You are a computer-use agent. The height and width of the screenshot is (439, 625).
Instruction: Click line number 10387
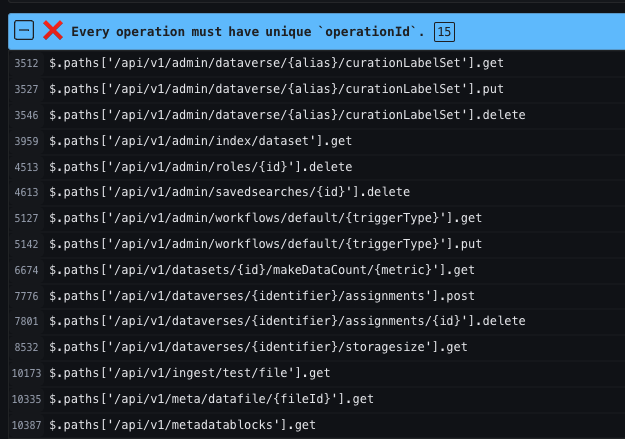point(25,425)
